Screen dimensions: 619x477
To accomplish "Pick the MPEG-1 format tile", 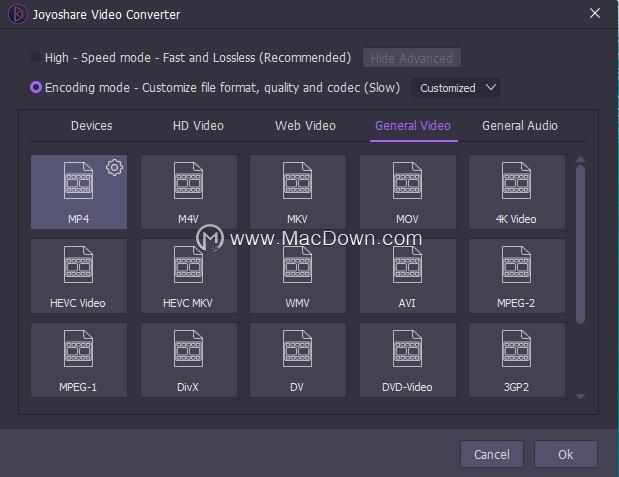I will [x=79, y=360].
